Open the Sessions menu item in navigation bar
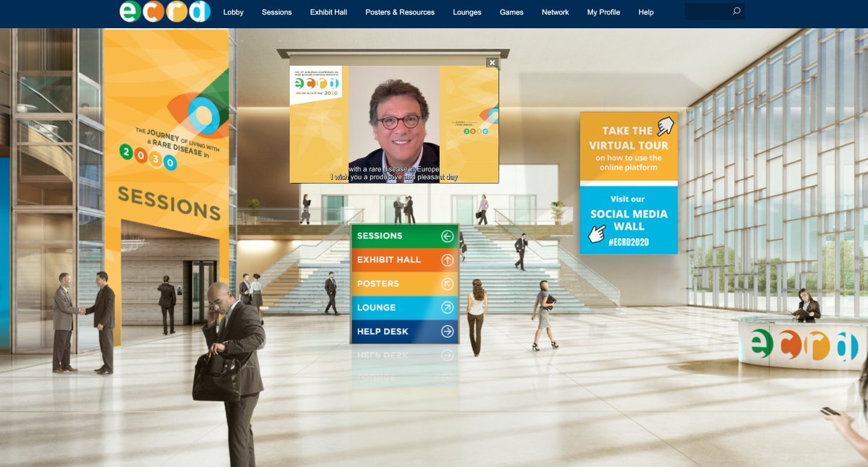Image resolution: width=868 pixels, height=467 pixels. (276, 12)
